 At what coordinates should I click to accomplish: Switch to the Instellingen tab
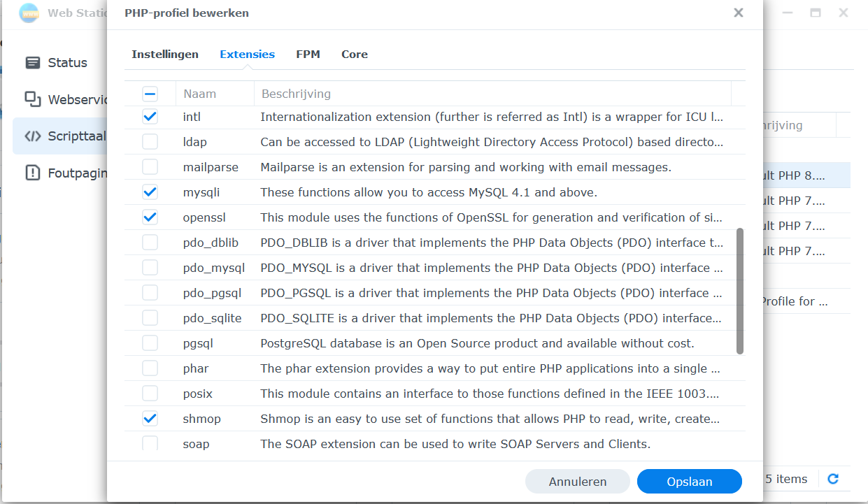165,55
